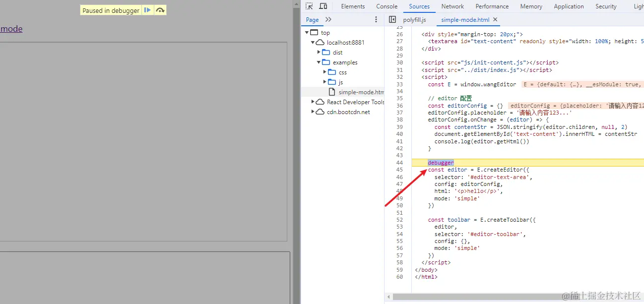Expand the React Developer Tools node

tap(313, 102)
